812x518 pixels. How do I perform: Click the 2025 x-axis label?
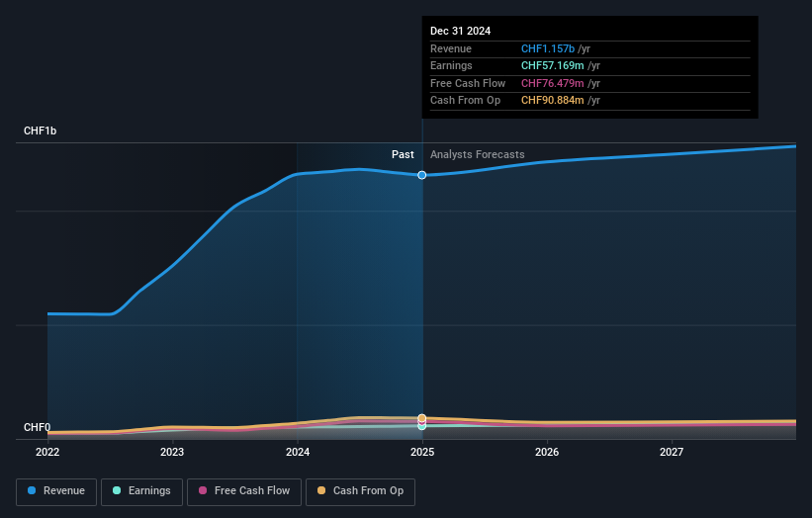click(x=422, y=452)
